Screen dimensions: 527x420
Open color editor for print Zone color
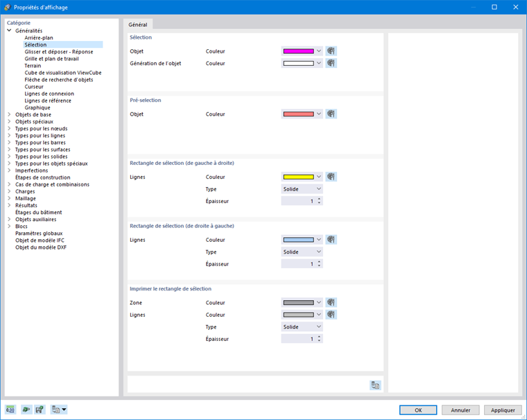(331, 302)
